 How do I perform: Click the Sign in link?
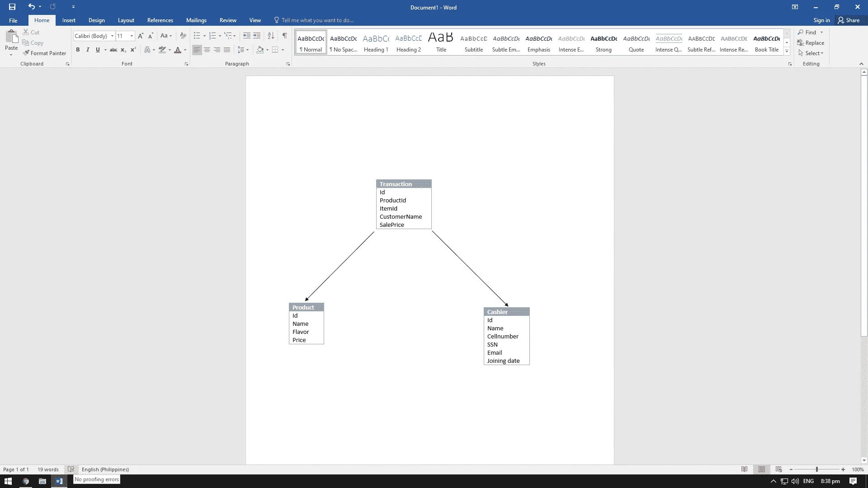(821, 20)
